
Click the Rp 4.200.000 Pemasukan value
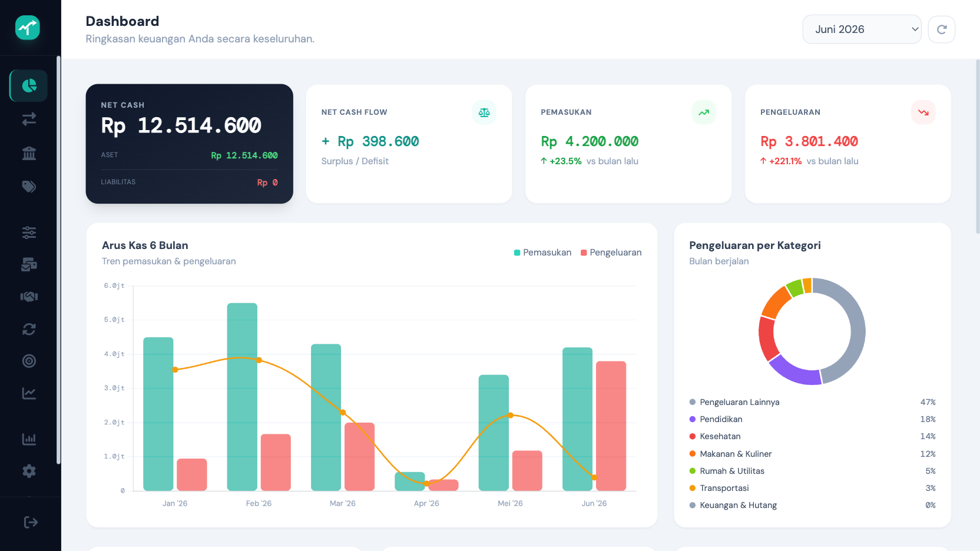pos(590,141)
